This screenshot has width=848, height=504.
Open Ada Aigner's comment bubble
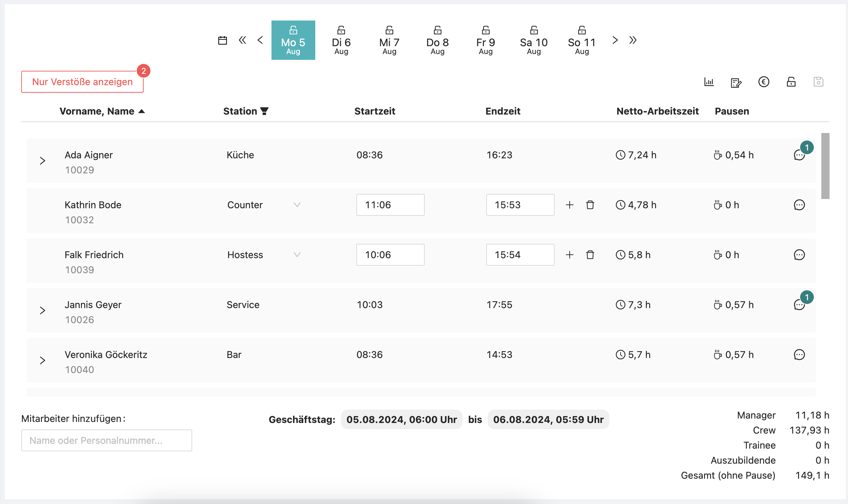(799, 155)
